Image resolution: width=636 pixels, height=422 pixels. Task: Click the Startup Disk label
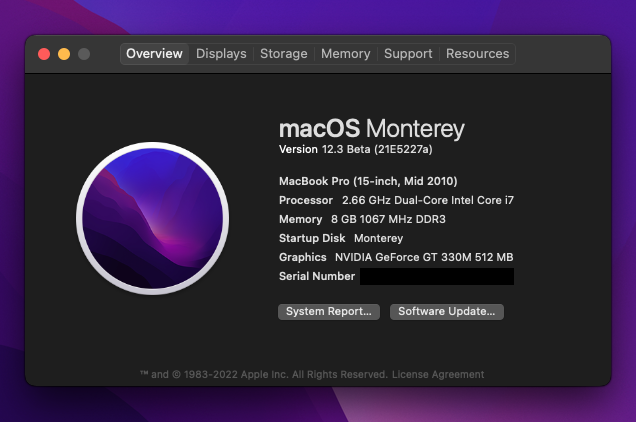312,238
